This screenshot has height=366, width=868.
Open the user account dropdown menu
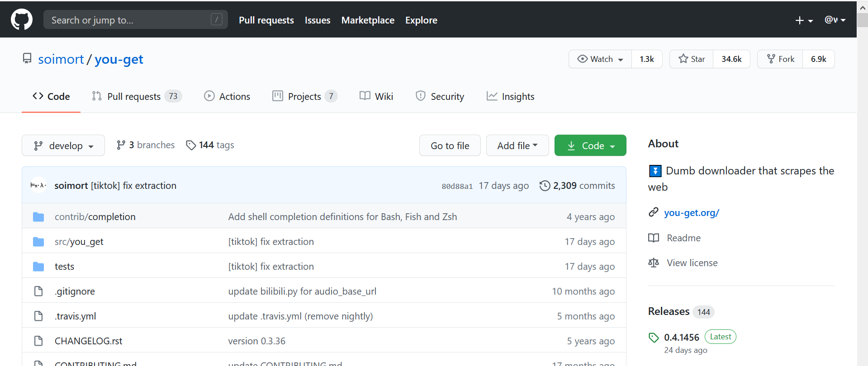click(835, 20)
